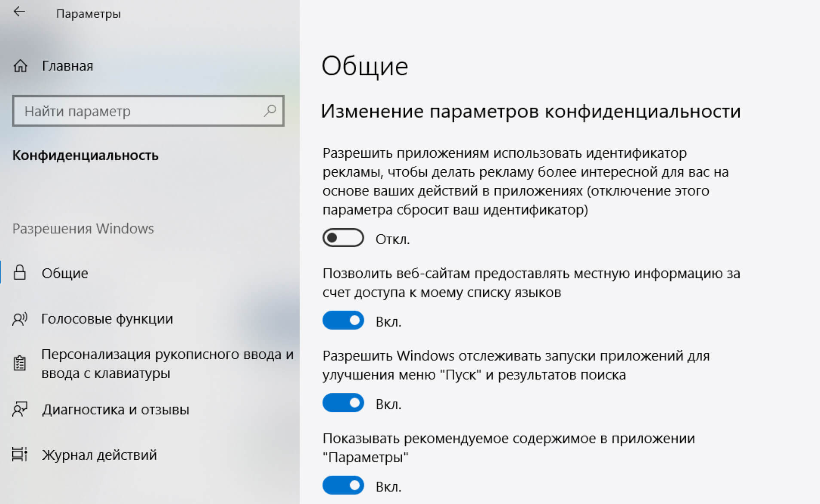Click the Журнал действий timeline icon

pyautogui.click(x=20, y=455)
